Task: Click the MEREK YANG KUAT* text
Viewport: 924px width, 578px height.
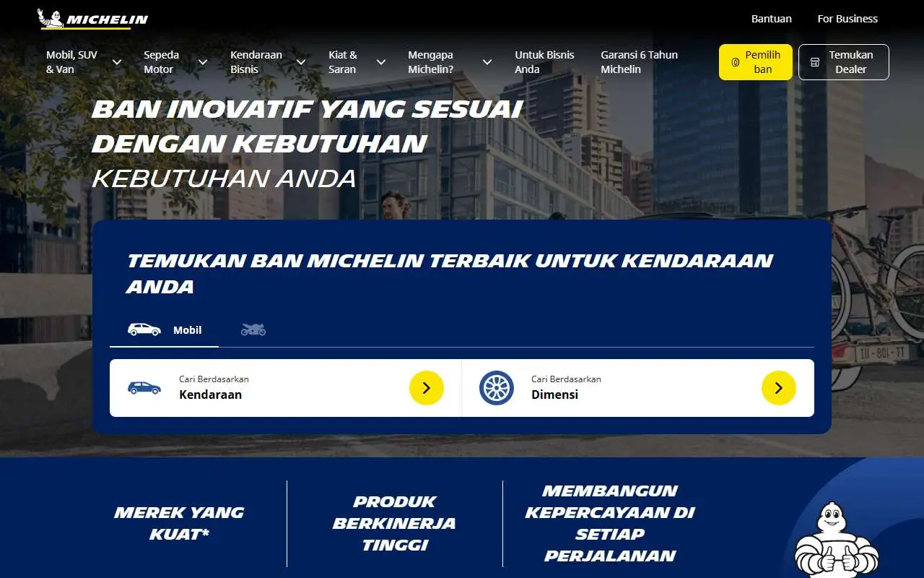Action: (179, 523)
